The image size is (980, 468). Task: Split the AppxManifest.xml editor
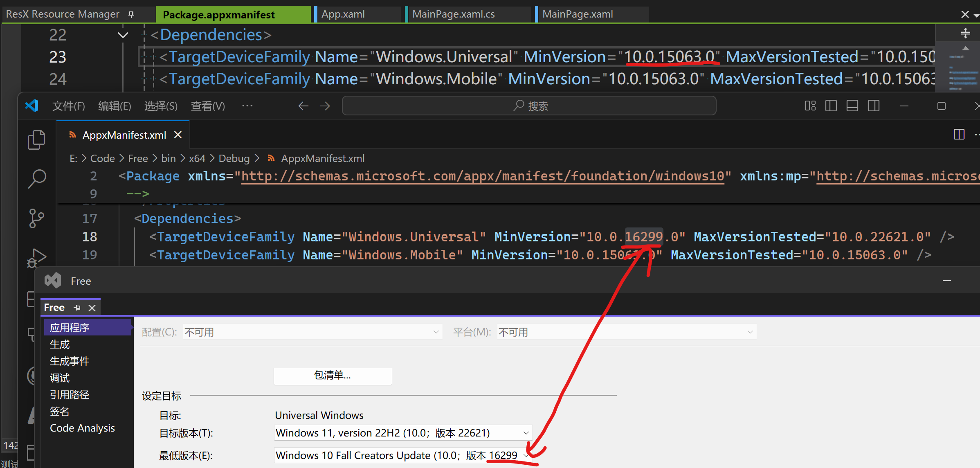coord(959,134)
